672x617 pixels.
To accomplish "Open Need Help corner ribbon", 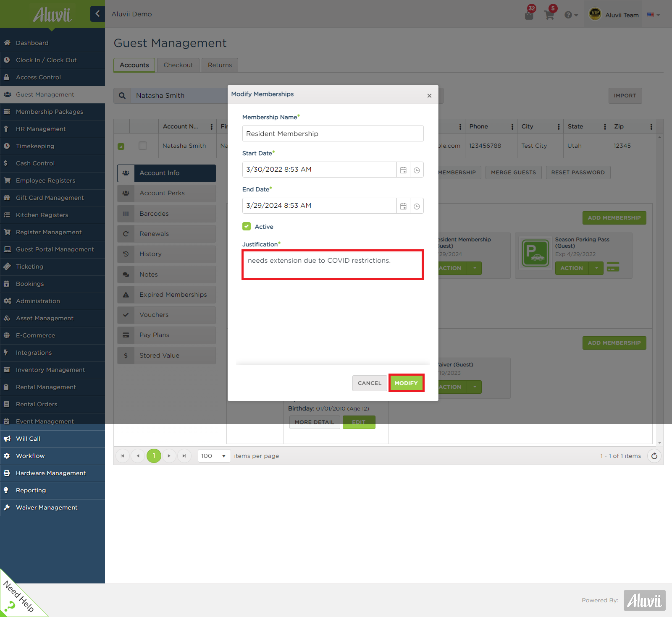I will click(x=17, y=598).
